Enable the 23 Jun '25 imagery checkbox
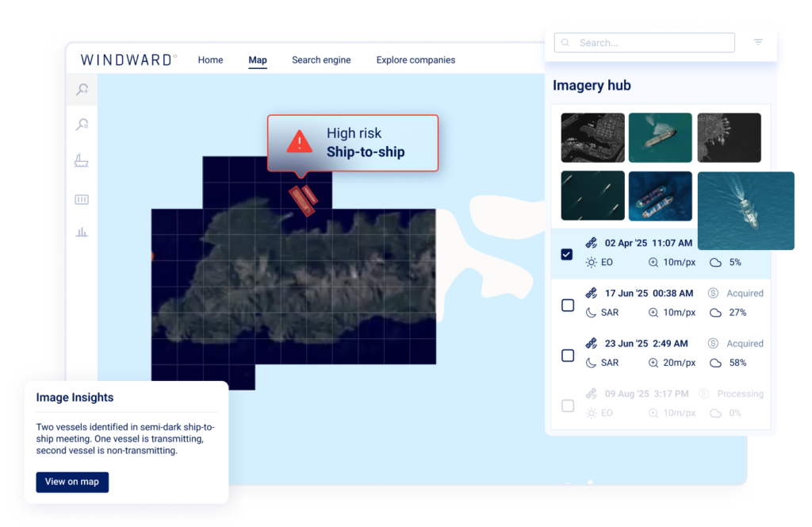The width and height of the screenshot is (812, 527). pyautogui.click(x=568, y=356)
